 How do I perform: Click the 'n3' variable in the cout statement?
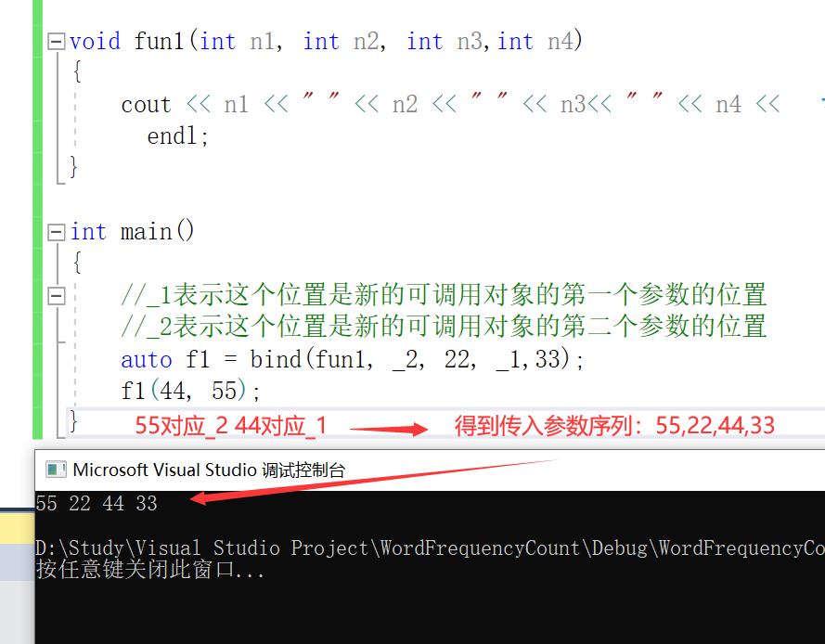[573, 105]
